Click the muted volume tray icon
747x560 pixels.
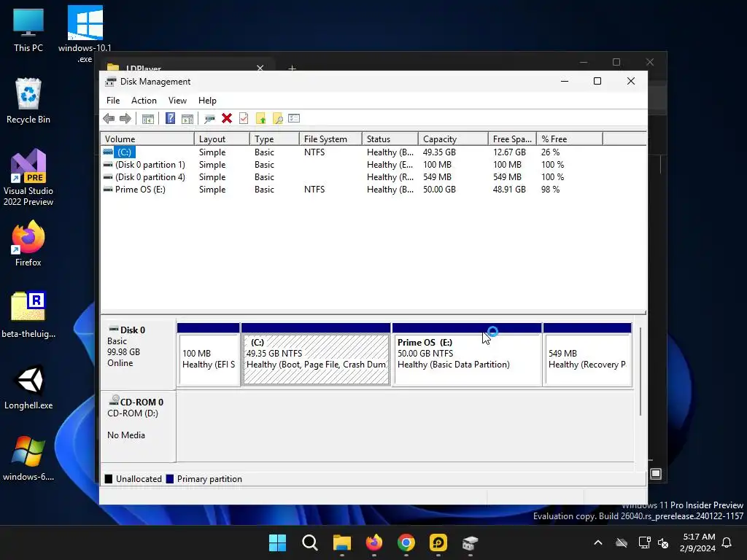(662, 542)
